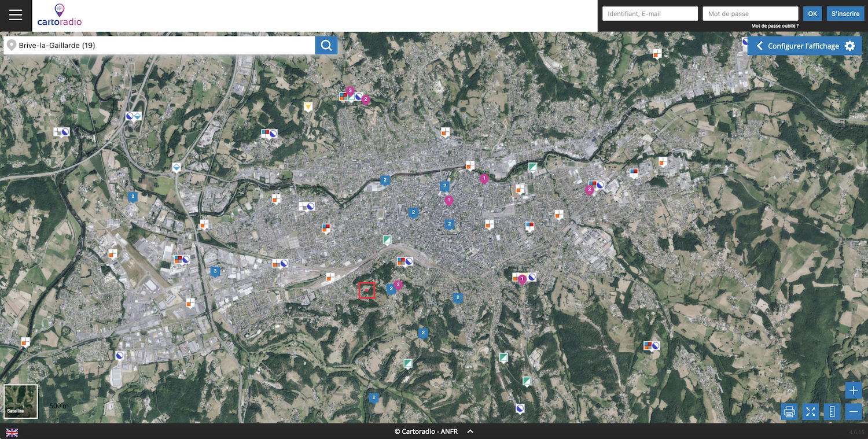Viewport: 868px width, 439px height.
Task: Zoom in using the plus button
Action: click(x=854, y=390)
